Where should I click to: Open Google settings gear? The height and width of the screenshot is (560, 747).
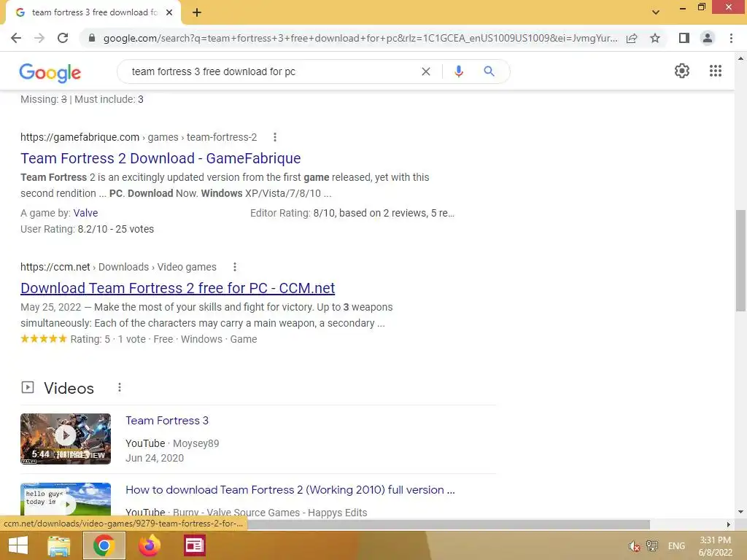point(682,71)
